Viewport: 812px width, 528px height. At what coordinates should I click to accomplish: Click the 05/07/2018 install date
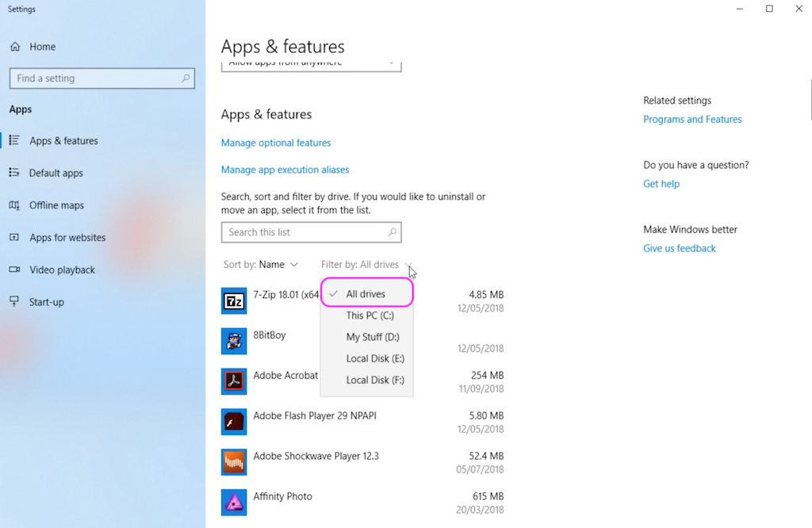[480, 469]
